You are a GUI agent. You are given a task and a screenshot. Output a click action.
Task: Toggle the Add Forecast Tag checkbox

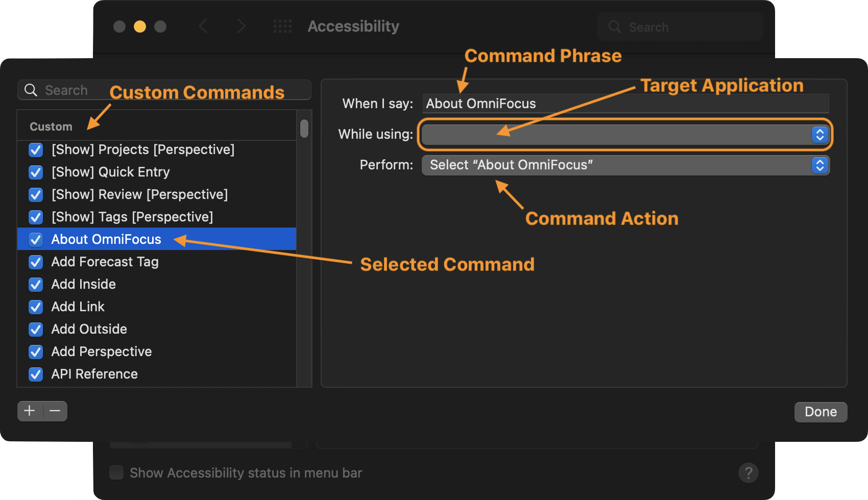click(36, 262)
